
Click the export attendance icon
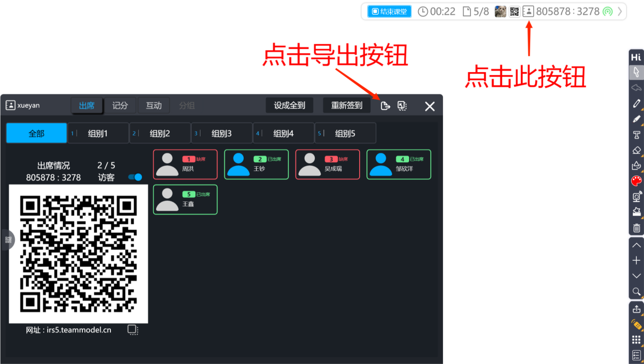386,106
